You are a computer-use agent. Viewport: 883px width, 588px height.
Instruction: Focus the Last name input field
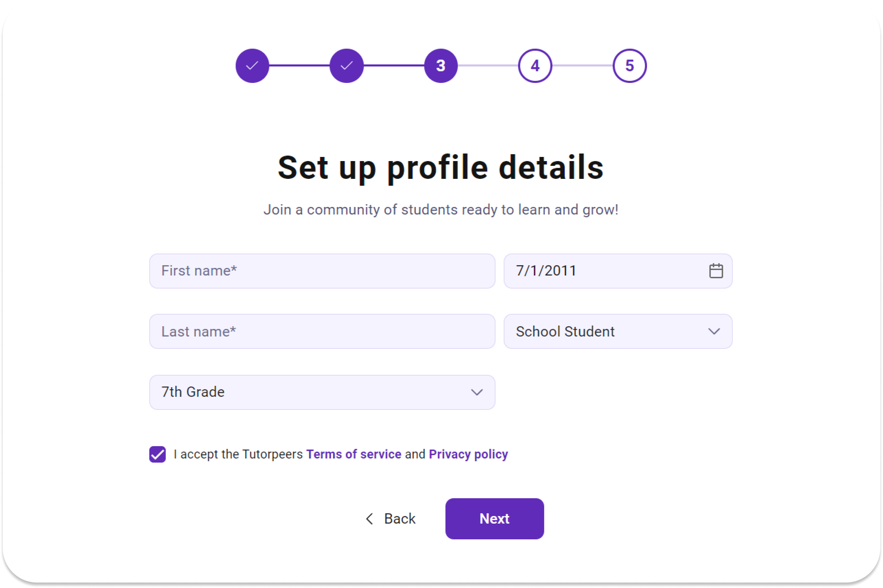[x=322, y=331]
